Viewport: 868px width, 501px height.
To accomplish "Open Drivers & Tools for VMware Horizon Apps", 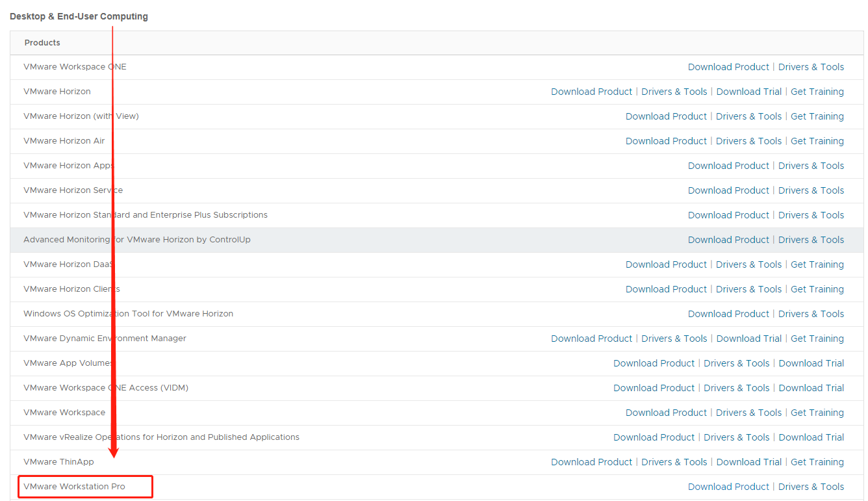I will point(811,166).
